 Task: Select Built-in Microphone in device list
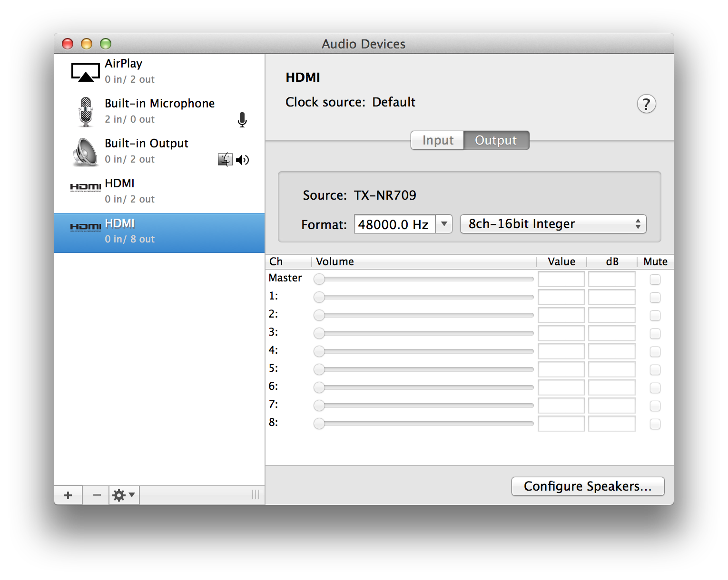[159, 112]
